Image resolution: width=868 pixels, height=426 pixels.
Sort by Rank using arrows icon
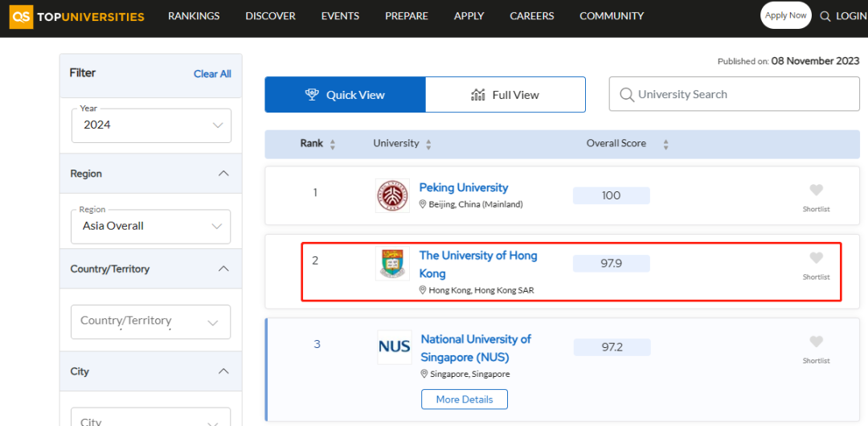click(x=333, y=145)
